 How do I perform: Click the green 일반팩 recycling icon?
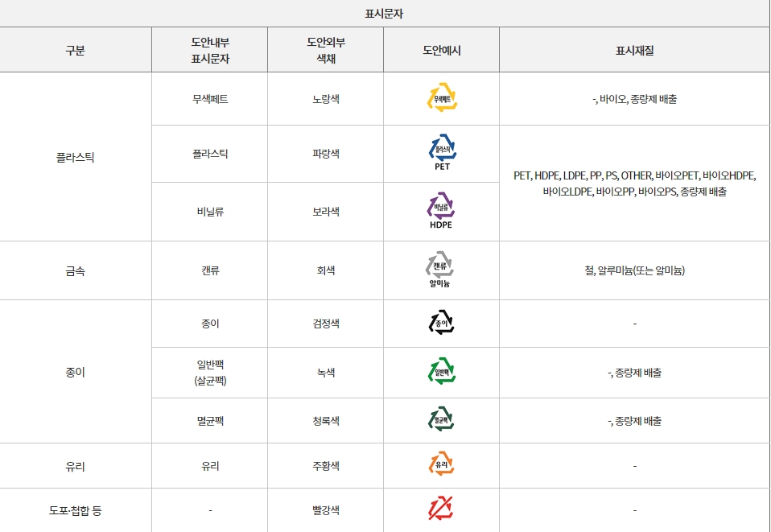point(442,371)
